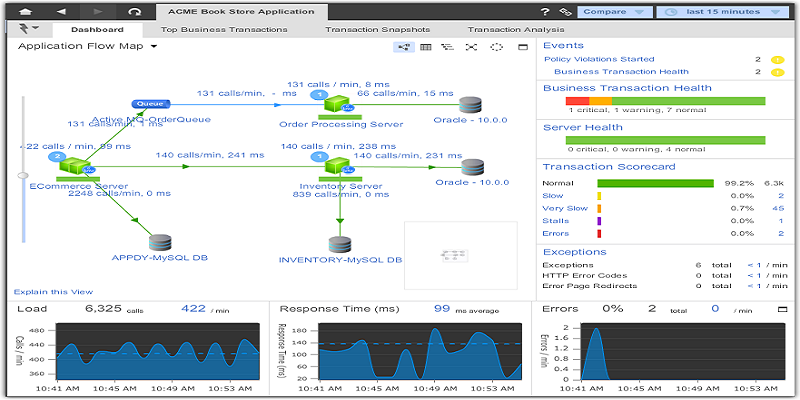Click the auto-fit layout icon
This screenshot has height=400, width=800.
pyautogui.click(x=471, y=47)
